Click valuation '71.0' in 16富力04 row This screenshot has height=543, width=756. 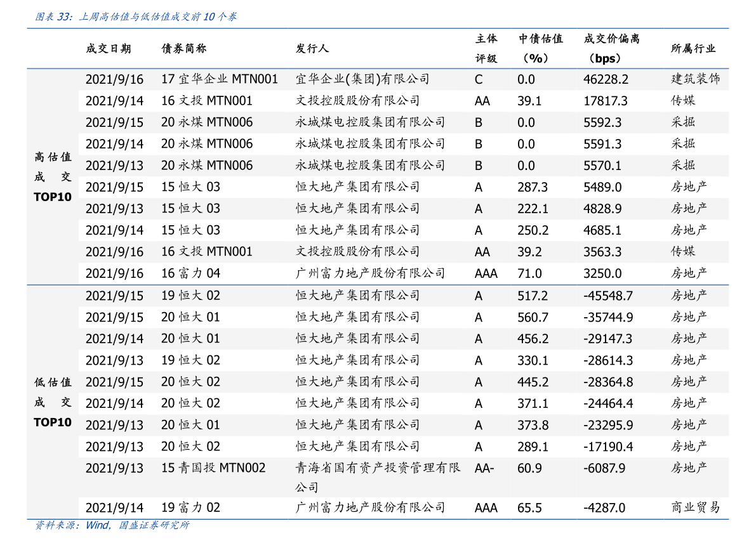click(529, 273)
